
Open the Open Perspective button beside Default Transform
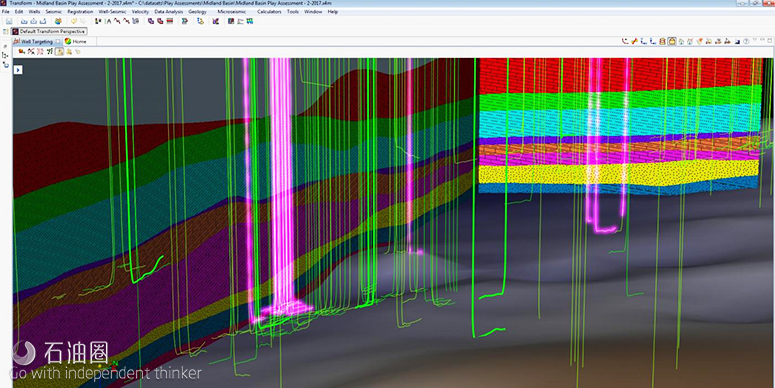click(x=5, y=32)
